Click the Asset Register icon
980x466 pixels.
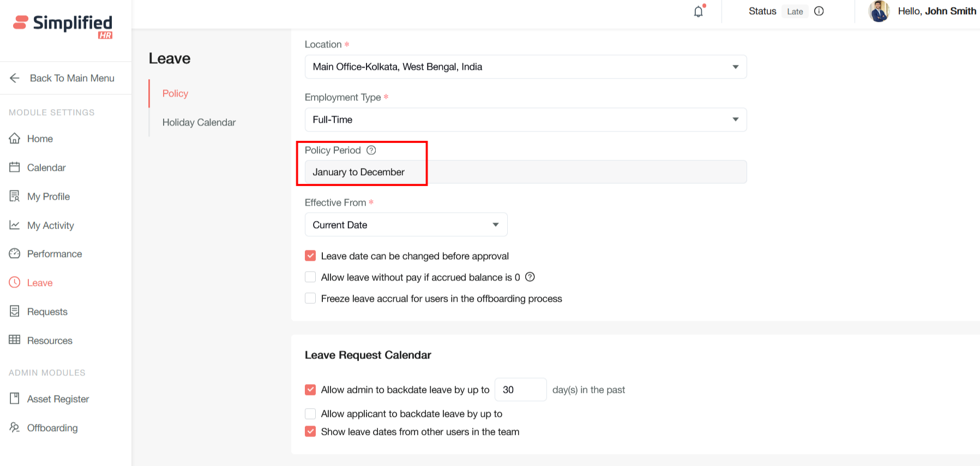click(x=15, y=399)
